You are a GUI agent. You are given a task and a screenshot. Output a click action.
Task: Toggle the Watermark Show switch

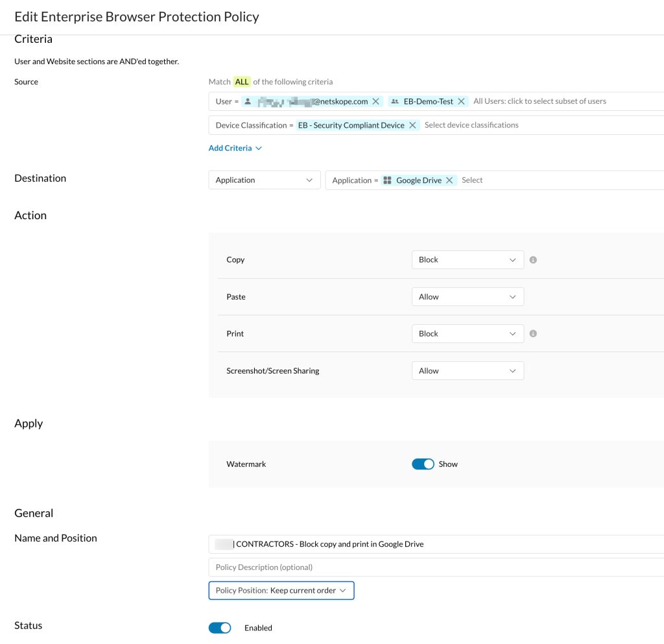tap(423, 464)
